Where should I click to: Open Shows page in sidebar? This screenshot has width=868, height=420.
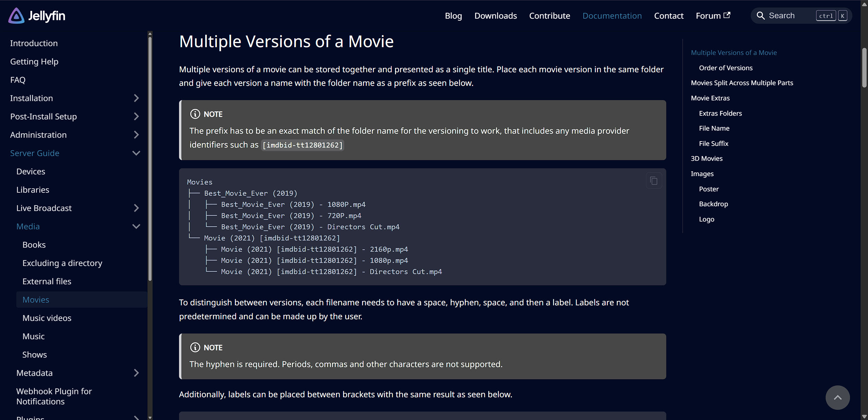click(35, 355)
